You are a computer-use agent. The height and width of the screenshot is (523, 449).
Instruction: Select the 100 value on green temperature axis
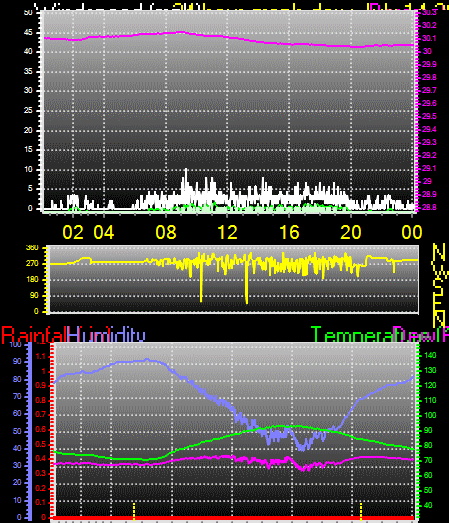click(x=430, y=416)
